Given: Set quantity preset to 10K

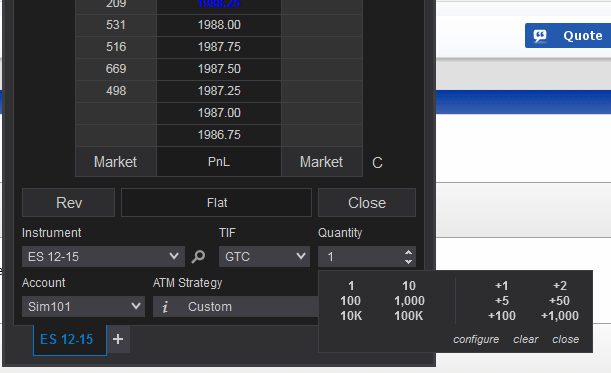Looking at the screenshot, I should [351, 315].
